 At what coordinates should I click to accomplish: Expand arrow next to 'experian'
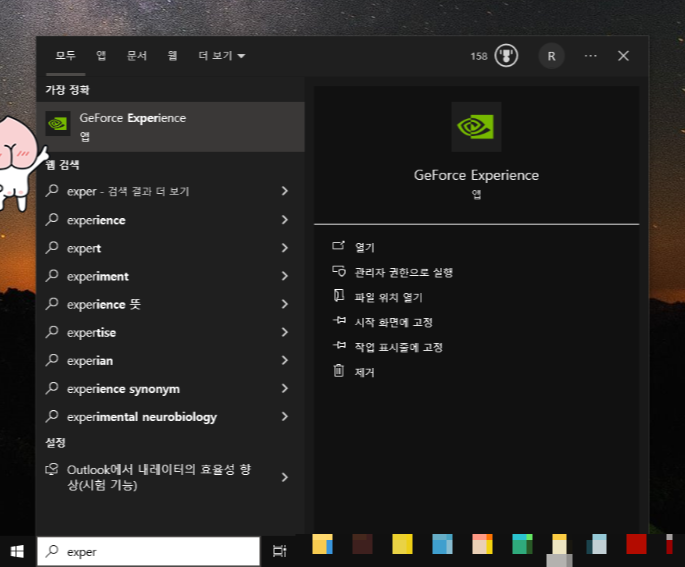tap(285, 360)
